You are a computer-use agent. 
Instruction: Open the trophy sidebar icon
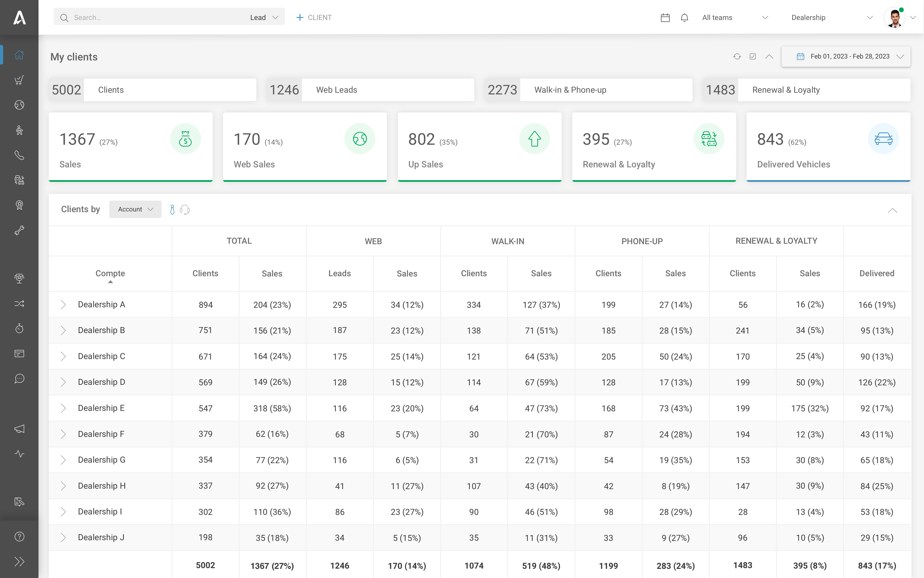(19, 278)
